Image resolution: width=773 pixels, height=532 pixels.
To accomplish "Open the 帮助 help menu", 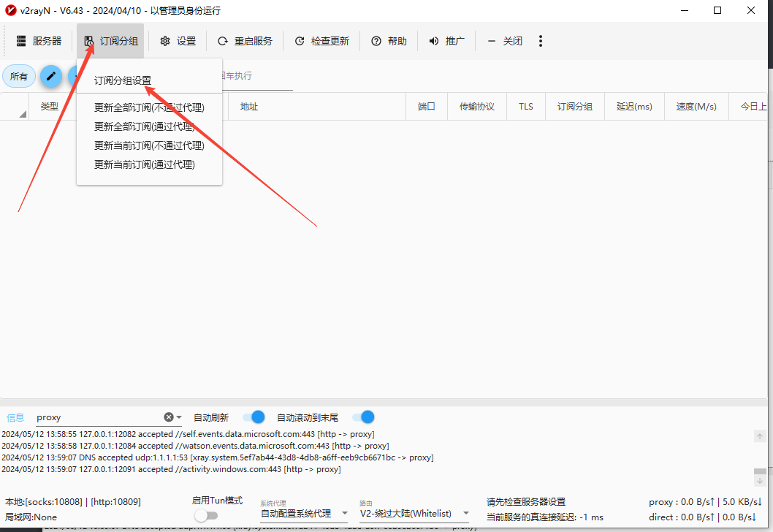I will tap(376, 41).
